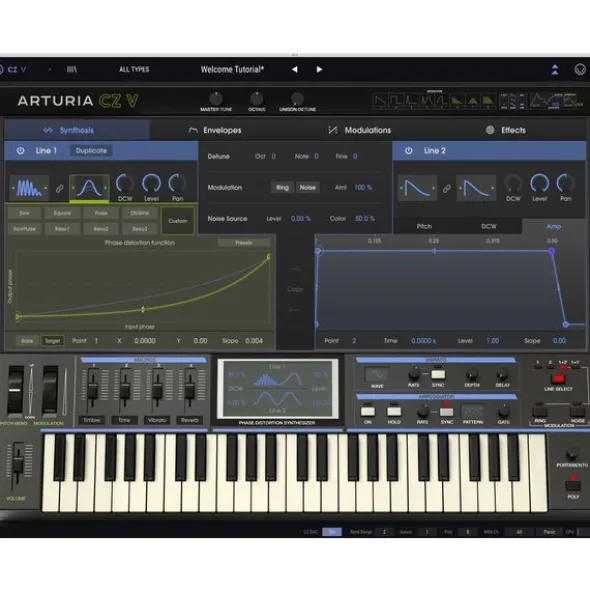The width and height of the screenshot is (590, 591).
Task: Select the Reso2 waveform button
Action: [101, 229]
